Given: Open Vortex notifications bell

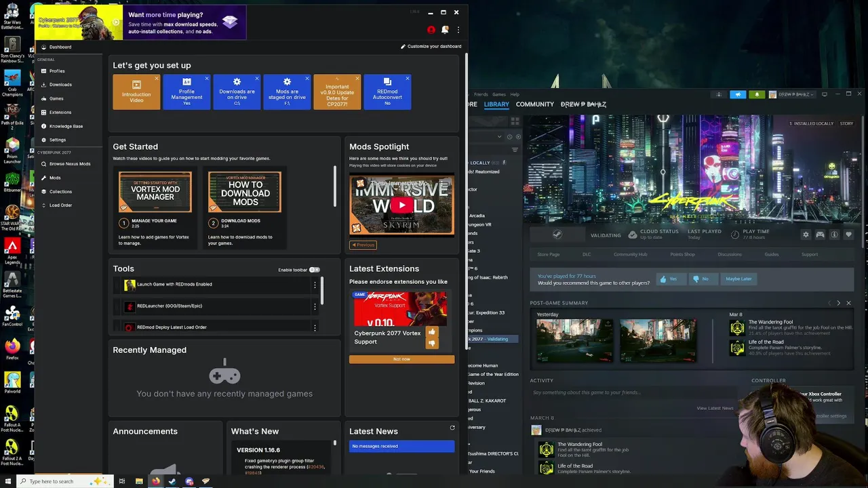Looking at the screenshot, I should click(x=445, y=30).
